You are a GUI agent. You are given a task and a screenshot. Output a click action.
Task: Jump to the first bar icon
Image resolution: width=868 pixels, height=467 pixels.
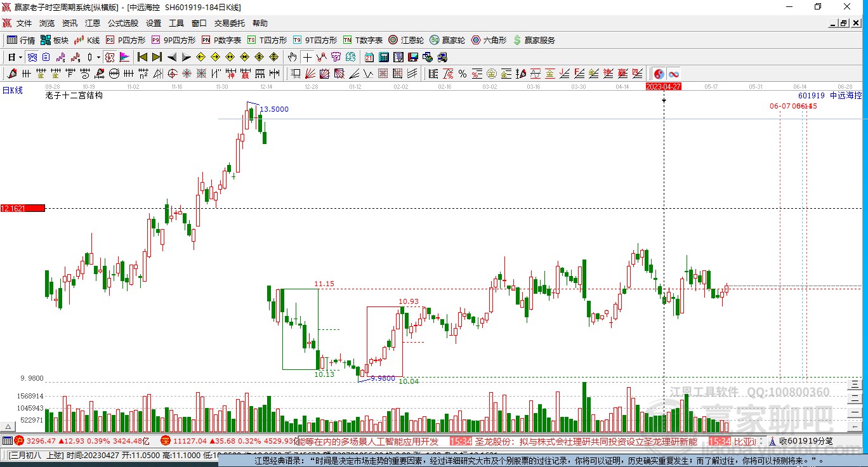coord(143,57)
